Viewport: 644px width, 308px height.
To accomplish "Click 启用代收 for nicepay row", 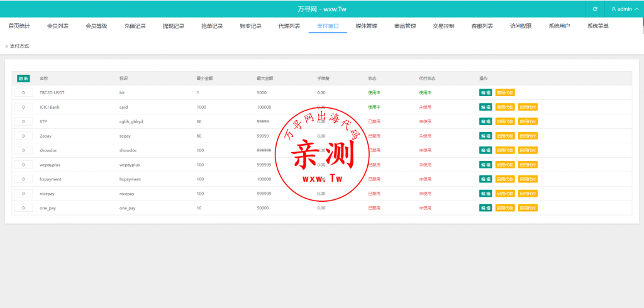I will point(505,194).
